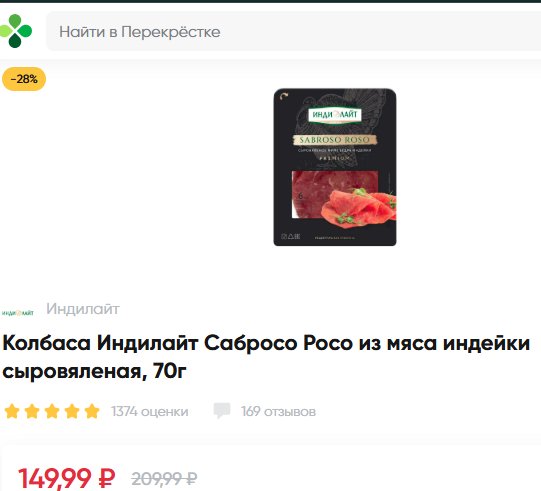541x491 pixels.
Task: Click the -28% discount badge
Action: point(24,79)
